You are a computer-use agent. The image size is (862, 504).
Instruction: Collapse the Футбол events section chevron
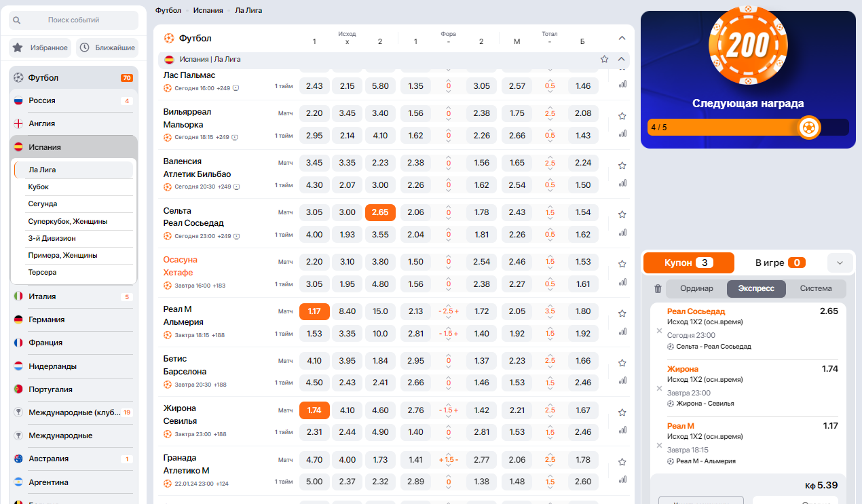tap(622, 38)
